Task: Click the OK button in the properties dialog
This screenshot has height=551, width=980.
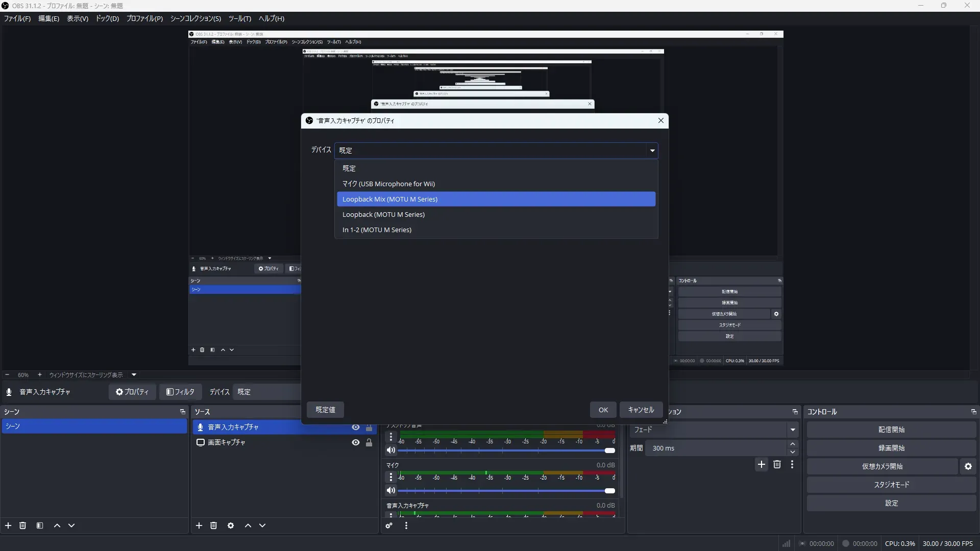Action: (x=603, y=410)
